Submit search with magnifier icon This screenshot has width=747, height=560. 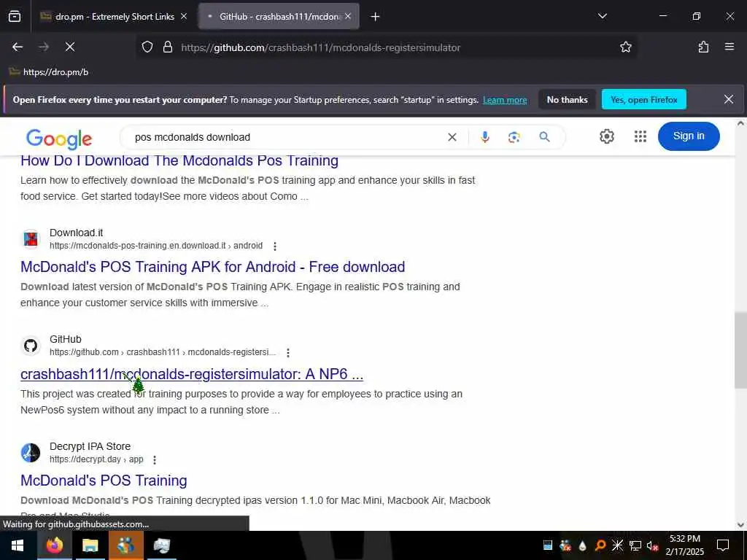coord(544,137)
